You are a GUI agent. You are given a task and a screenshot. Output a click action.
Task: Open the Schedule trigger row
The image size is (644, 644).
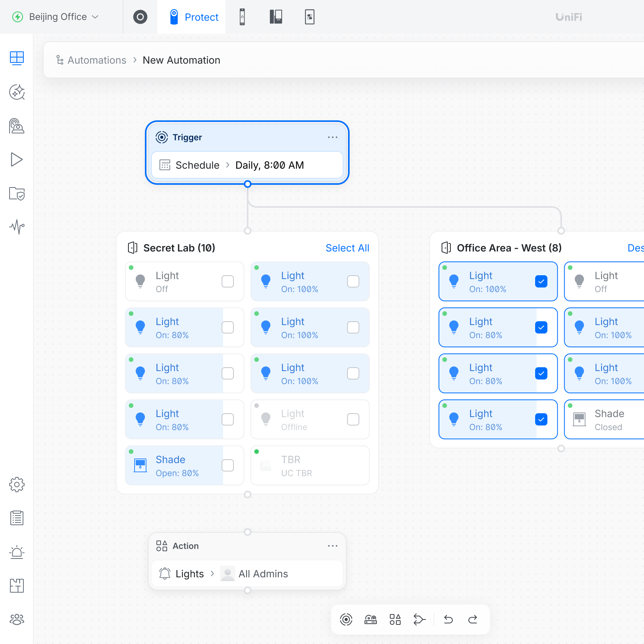tap(247, 165)
